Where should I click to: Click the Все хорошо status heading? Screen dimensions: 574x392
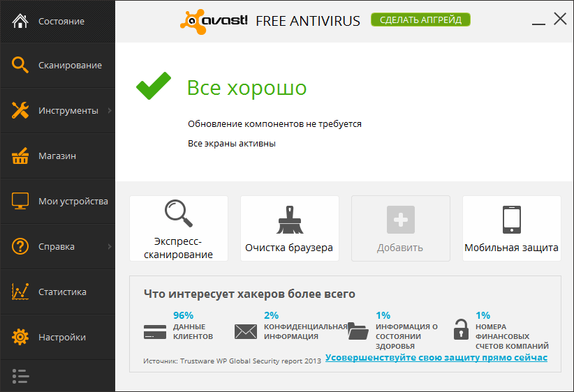pyautogui.click(x=246, y=88)
